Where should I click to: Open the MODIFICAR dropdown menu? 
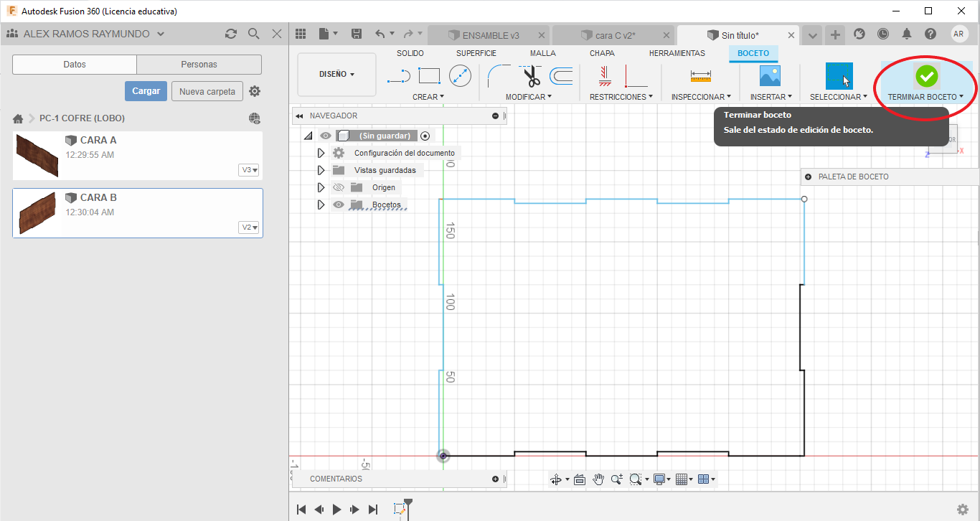coord(529,97)
